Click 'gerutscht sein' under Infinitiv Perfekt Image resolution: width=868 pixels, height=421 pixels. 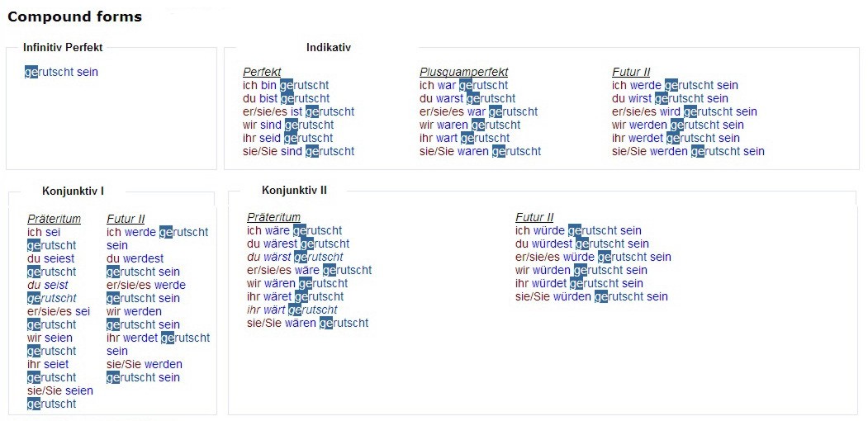tap(61, 72)
